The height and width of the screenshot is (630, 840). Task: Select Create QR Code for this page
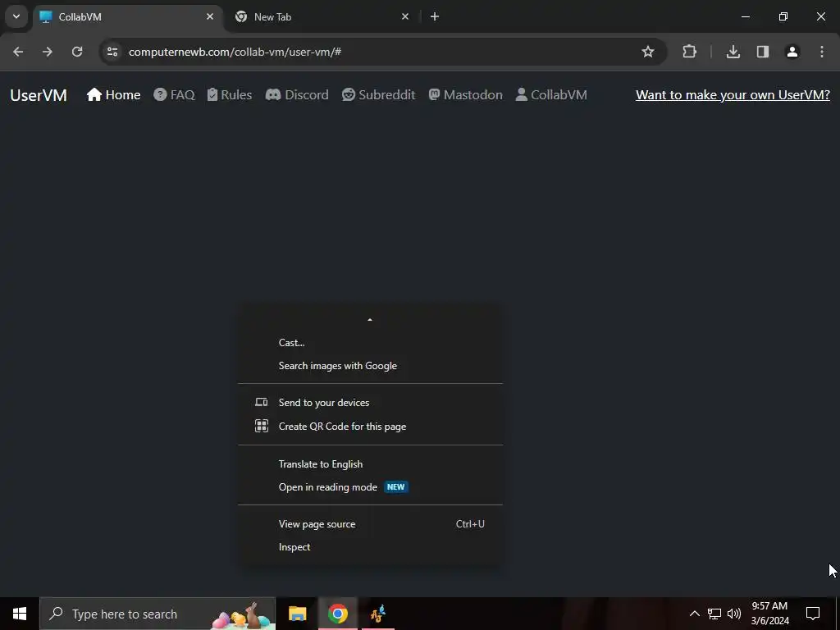(370, 427)
